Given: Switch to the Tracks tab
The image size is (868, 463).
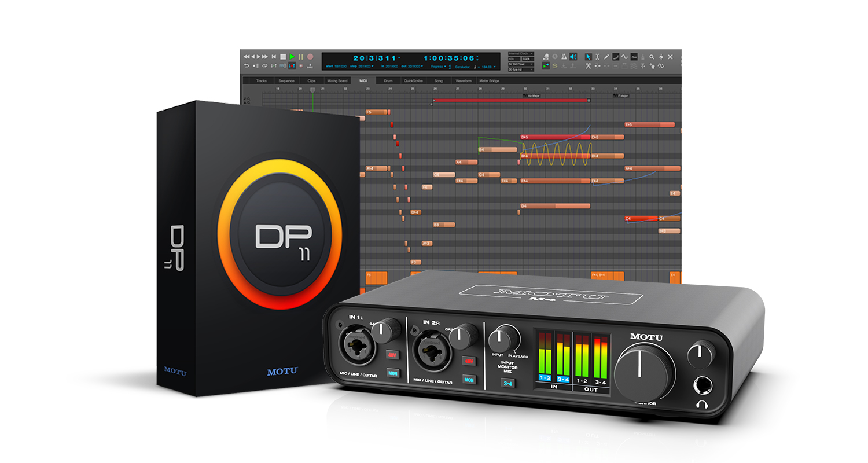Looking at the screenshot, I should point(262,81).
